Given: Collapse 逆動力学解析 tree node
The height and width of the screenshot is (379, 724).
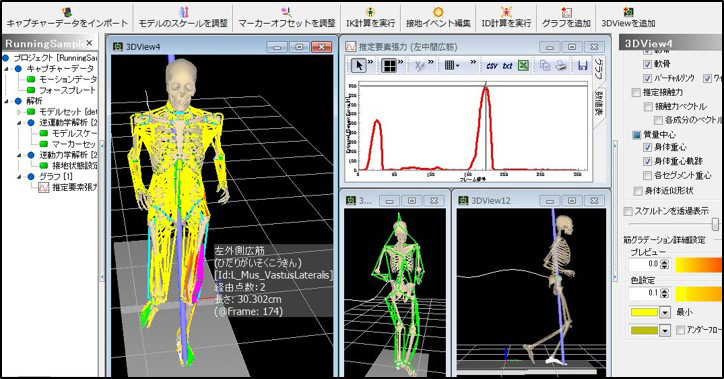Looking at the screenshot, I should tap(19, 155).
